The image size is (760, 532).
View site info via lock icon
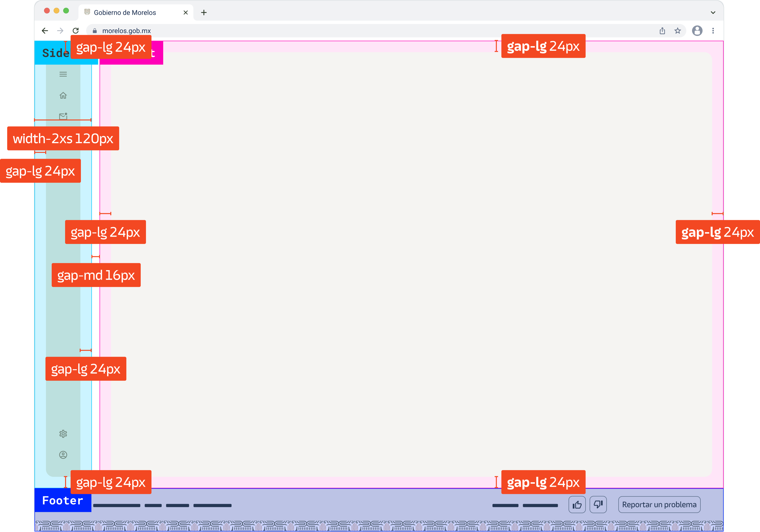tap(95, 31)
